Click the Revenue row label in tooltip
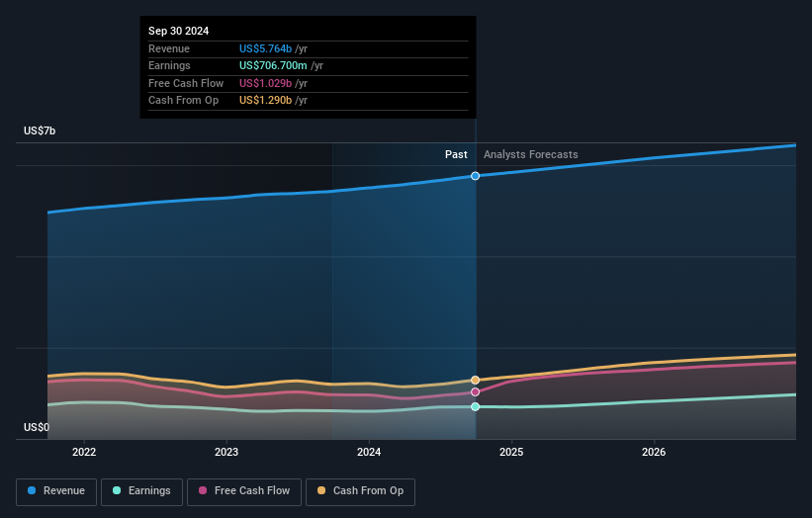 pyautogui.click(x=169, y=48)
